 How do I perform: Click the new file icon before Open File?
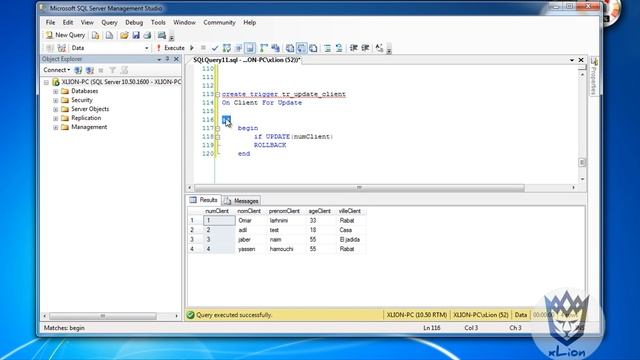click(x=109, y=36)
